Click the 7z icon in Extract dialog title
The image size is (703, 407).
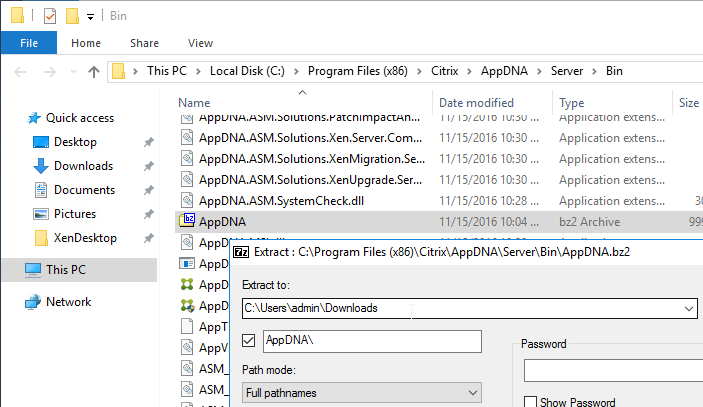coord(241,252)
